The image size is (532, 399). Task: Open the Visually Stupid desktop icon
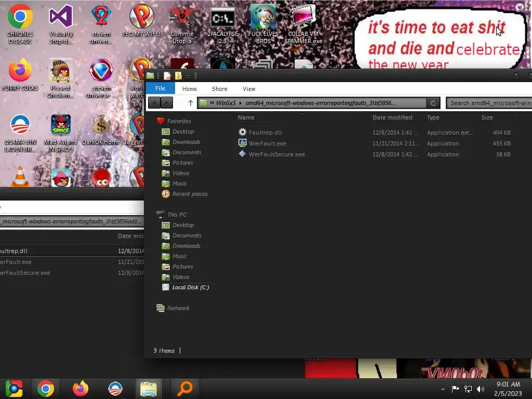(x=60, y=24)
